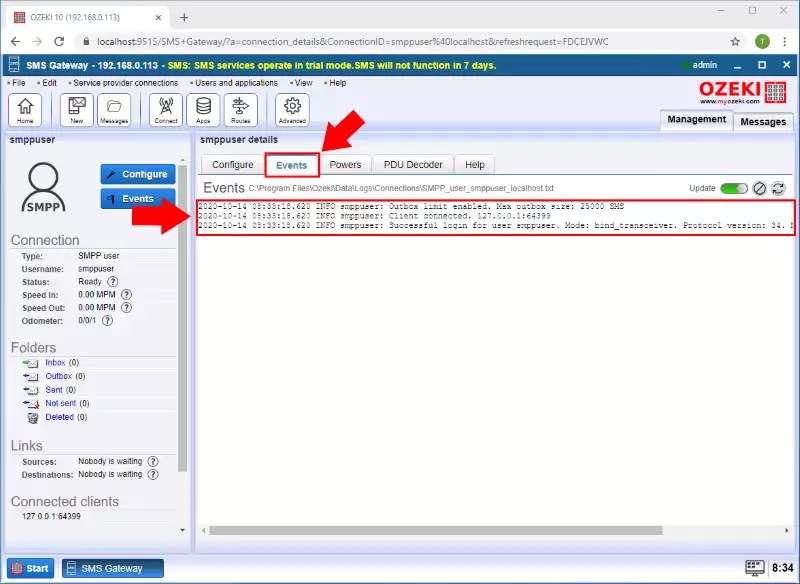Click the left panel scroll down arrow
The width and height of the screenshot is (800, 584).
click(x=183, y=530)
